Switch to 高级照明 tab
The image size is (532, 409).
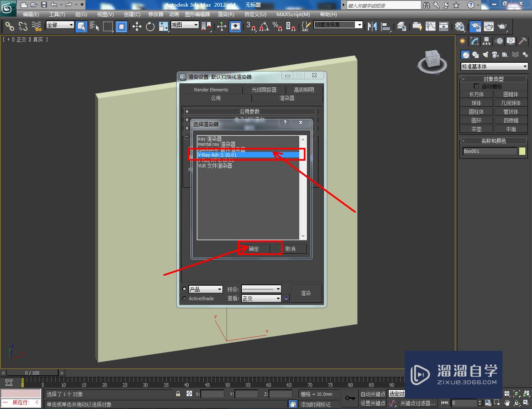(x=304, y=90)
